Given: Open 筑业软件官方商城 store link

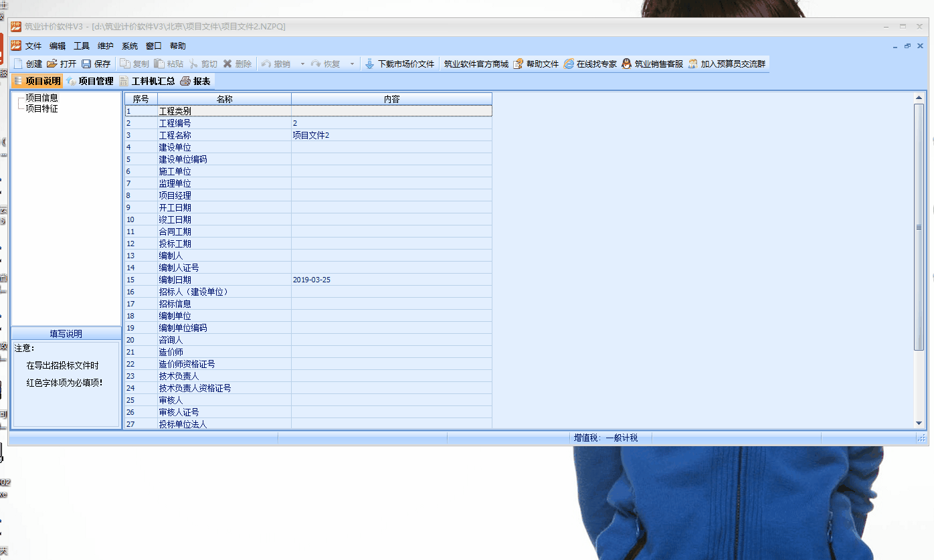Looking at the screenshot, I should pyautogui.click(x=476, y=64).
